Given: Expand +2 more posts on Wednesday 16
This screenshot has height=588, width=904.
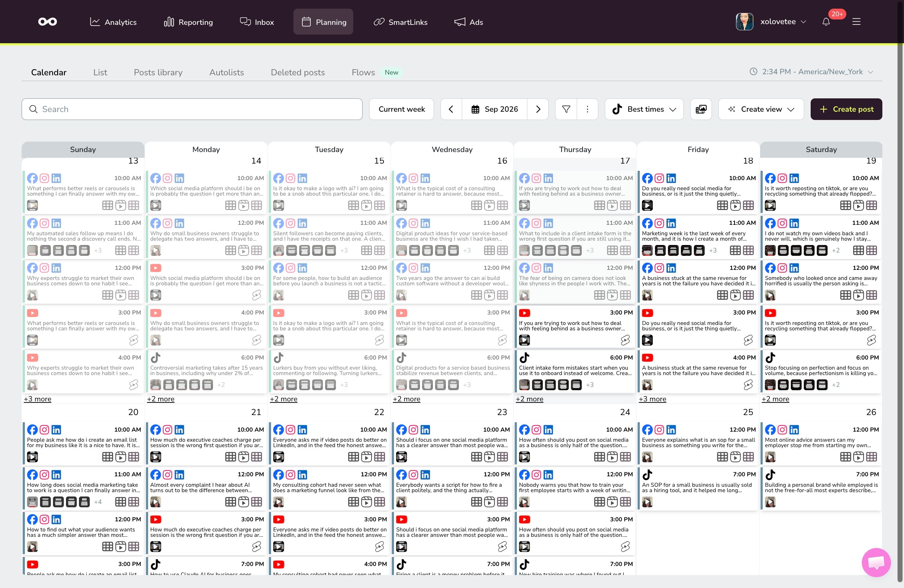Looking at the screenshot, I should [407, 399].
